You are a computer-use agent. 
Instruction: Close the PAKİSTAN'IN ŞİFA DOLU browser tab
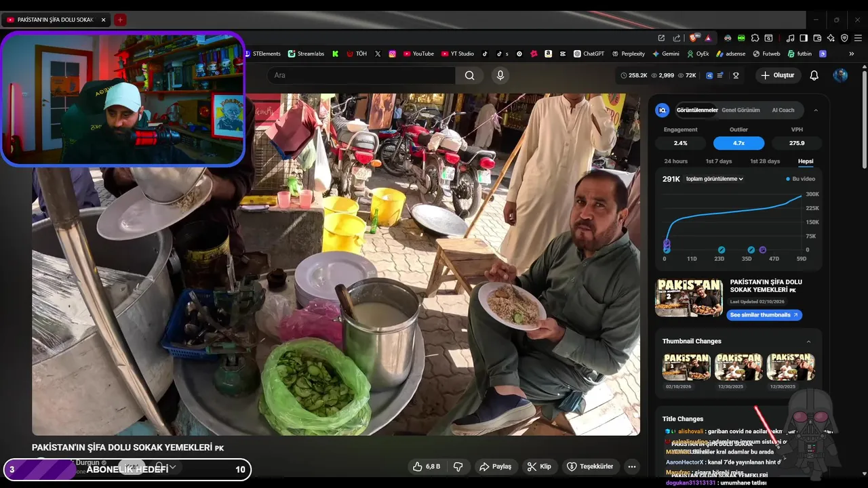tap(103, 20)
